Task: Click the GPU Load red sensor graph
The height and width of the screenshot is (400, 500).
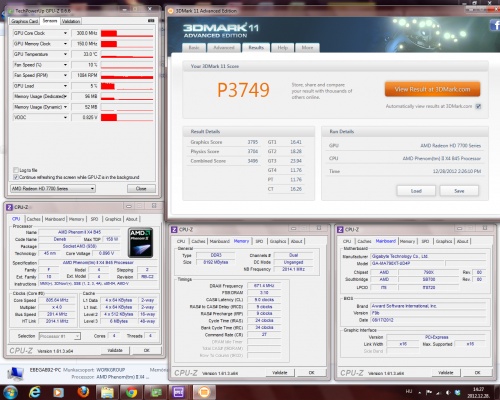Action: (127, 86)
